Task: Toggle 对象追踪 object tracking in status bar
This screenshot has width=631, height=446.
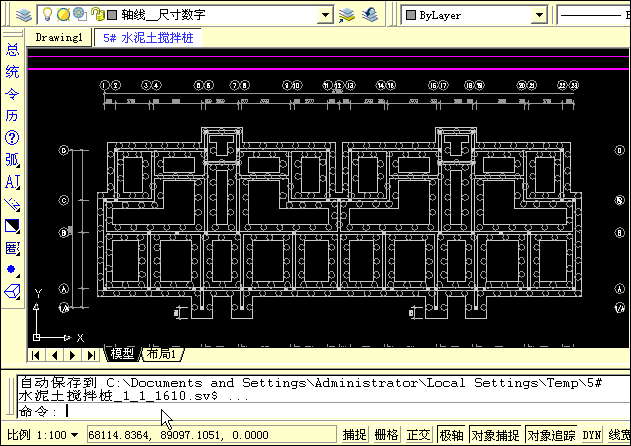Action: tap(551, 435)
